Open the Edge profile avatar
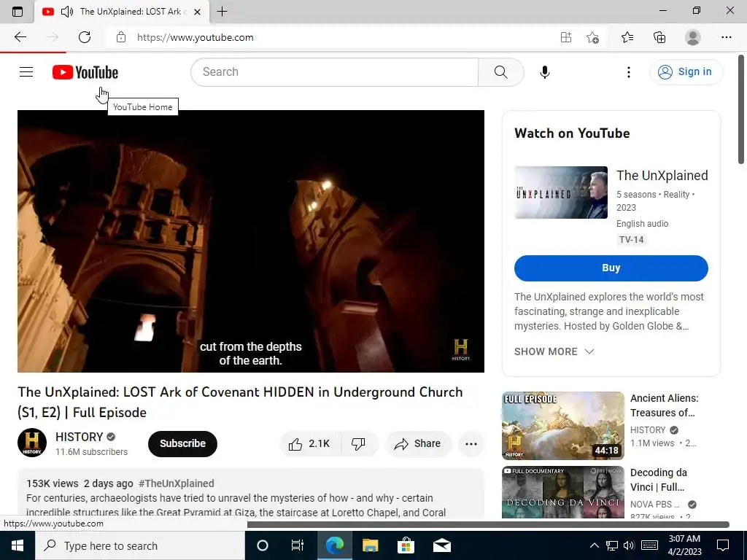Screen dimensions: 747x560 click(692, 37)
